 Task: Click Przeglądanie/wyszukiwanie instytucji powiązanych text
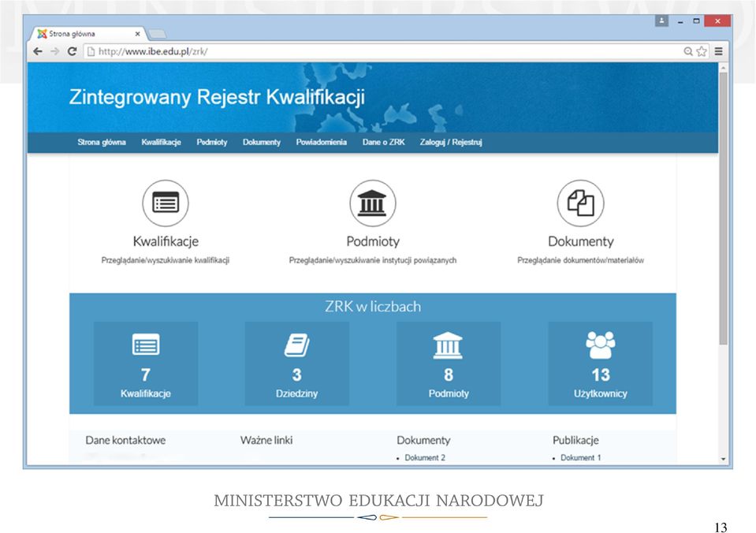pyautogui.click(x=373, y=260)
